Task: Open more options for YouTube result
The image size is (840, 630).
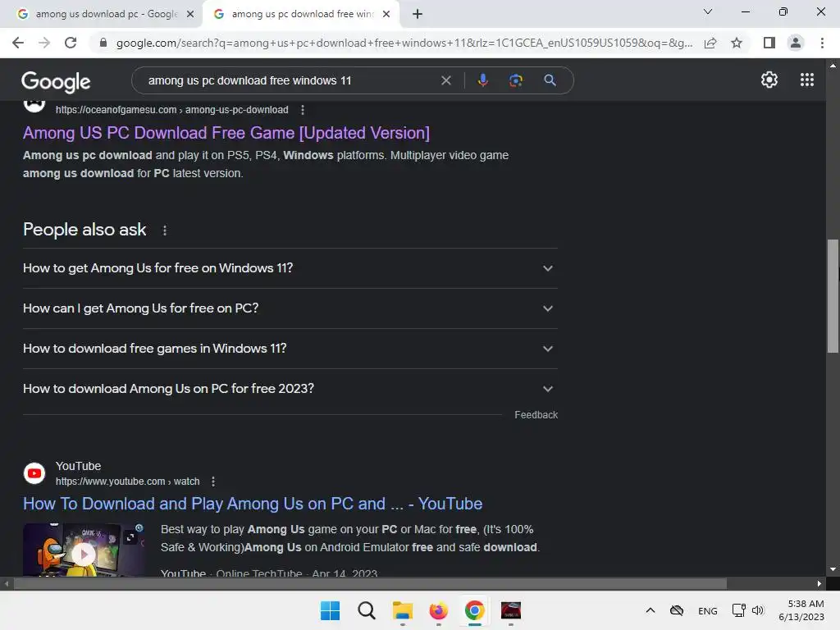Action: point(213,482)
